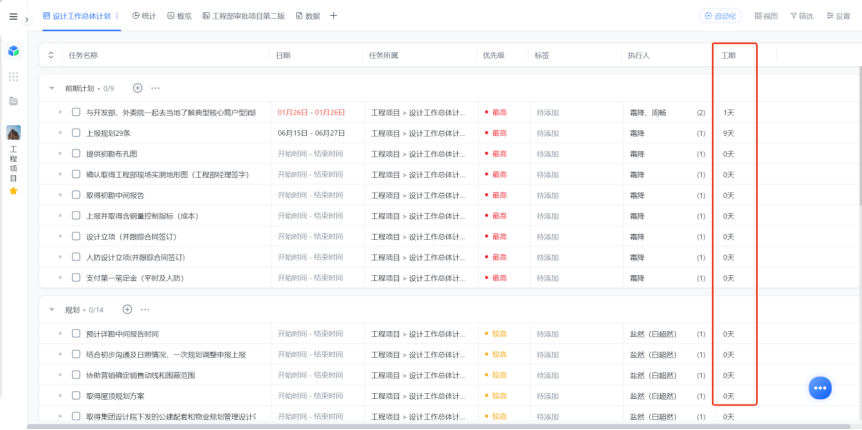
Task: Open task 上报并取得含钢量控制指标（成本）
Action: coord(142,216)
